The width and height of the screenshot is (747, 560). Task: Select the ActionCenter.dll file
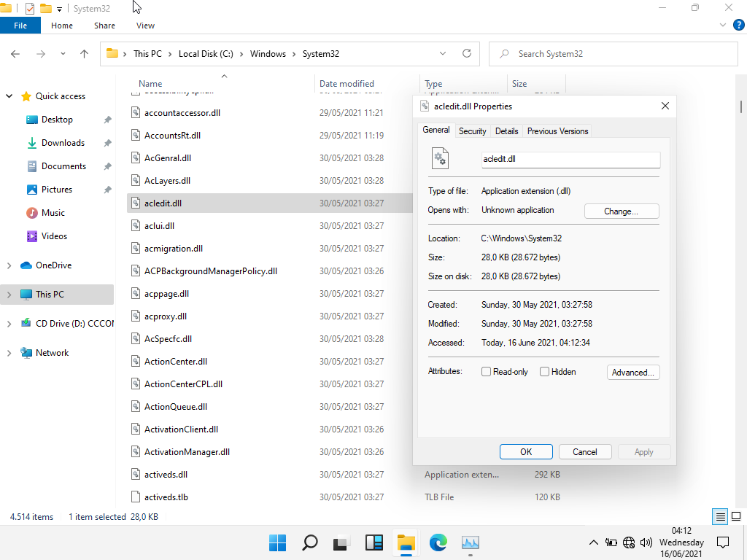[176, 362]
